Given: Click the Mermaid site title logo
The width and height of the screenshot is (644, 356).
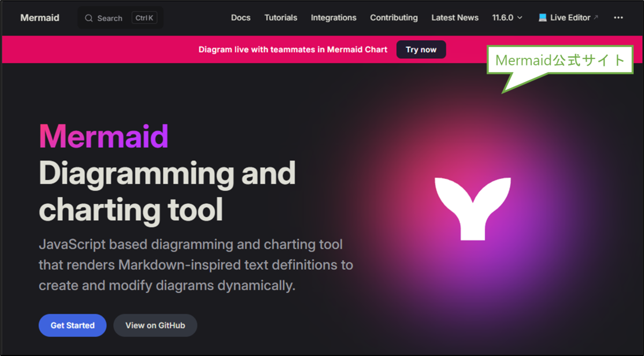Looking at the screenshot, I should tap(40, 18).
